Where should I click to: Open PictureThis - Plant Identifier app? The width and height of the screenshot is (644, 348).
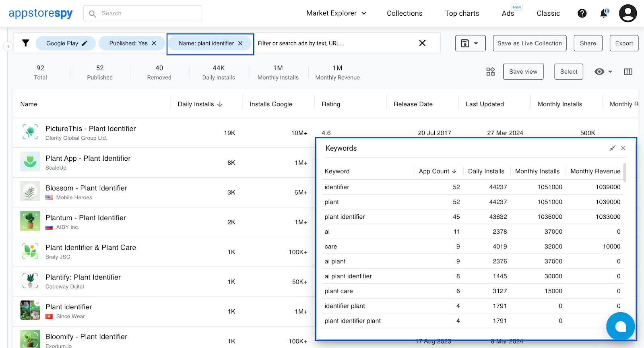point(91,128)
